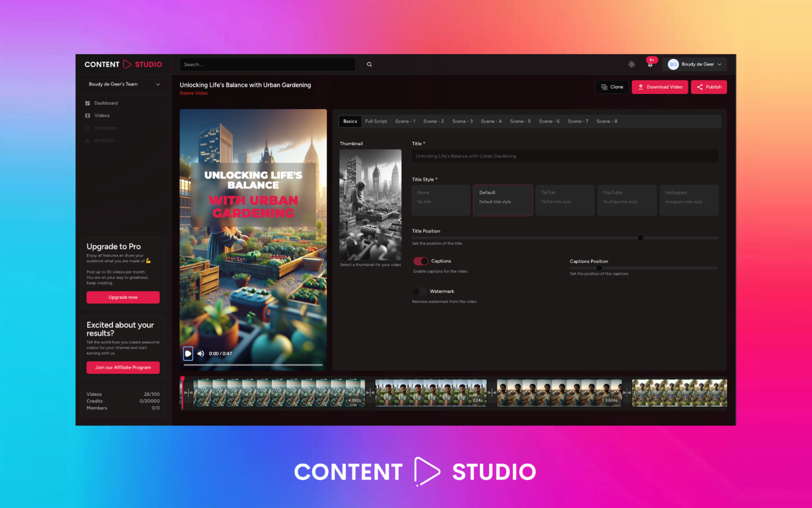Screen dimensions: 812x508
Task: Open the Boudy de Geer account menu
Action: point(694,64)
